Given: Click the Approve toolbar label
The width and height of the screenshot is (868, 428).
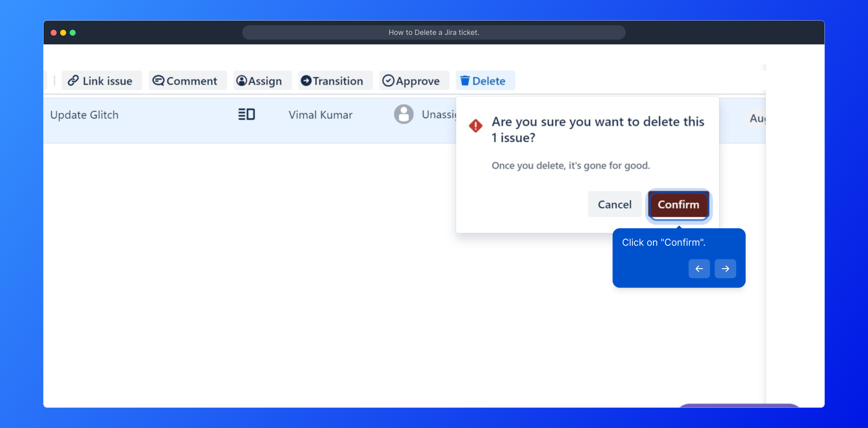Looking at the screenshot, I should point(418,81).
